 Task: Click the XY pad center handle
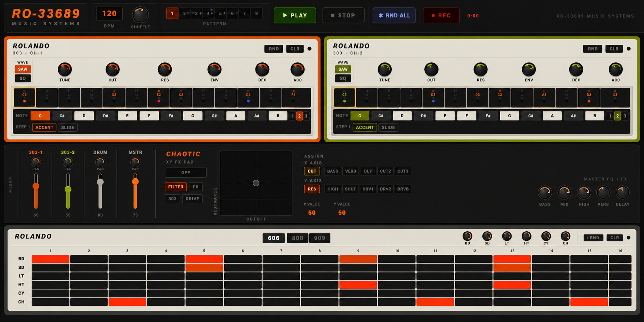click(256, 183)
